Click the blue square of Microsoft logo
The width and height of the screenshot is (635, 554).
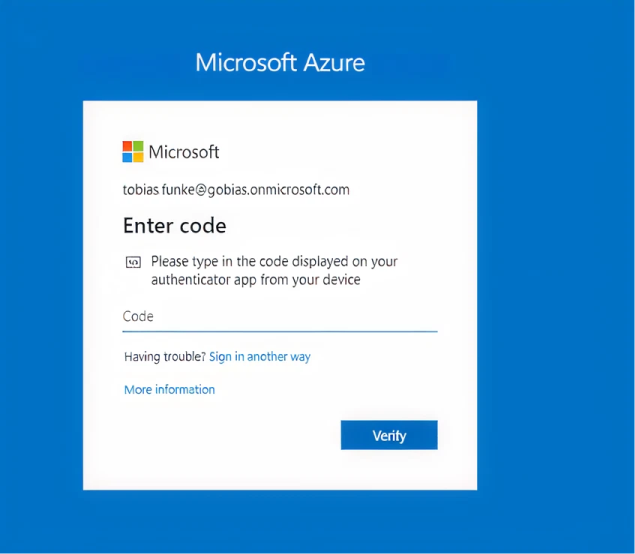127,157
